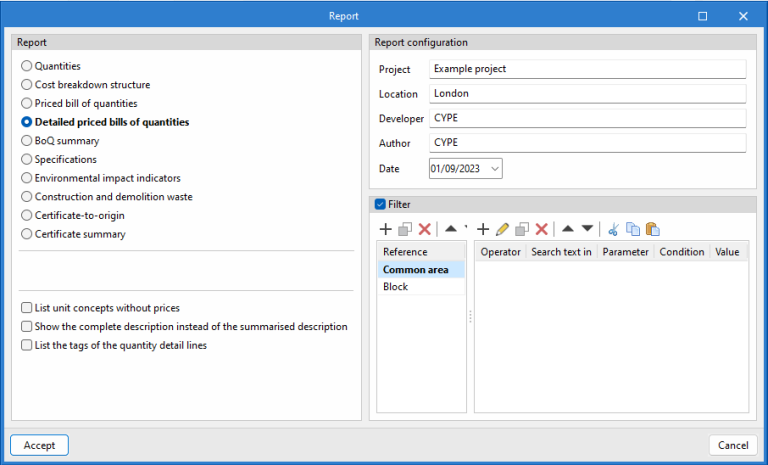Enable List the tags of quantity detail lines

click(114, 345)
